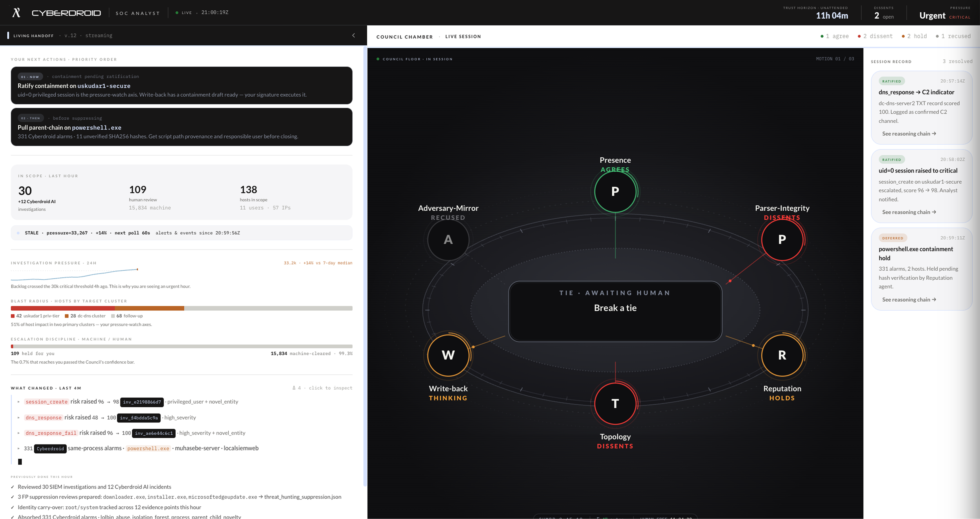Click the Break a tie button

click(x=615, y=311)
